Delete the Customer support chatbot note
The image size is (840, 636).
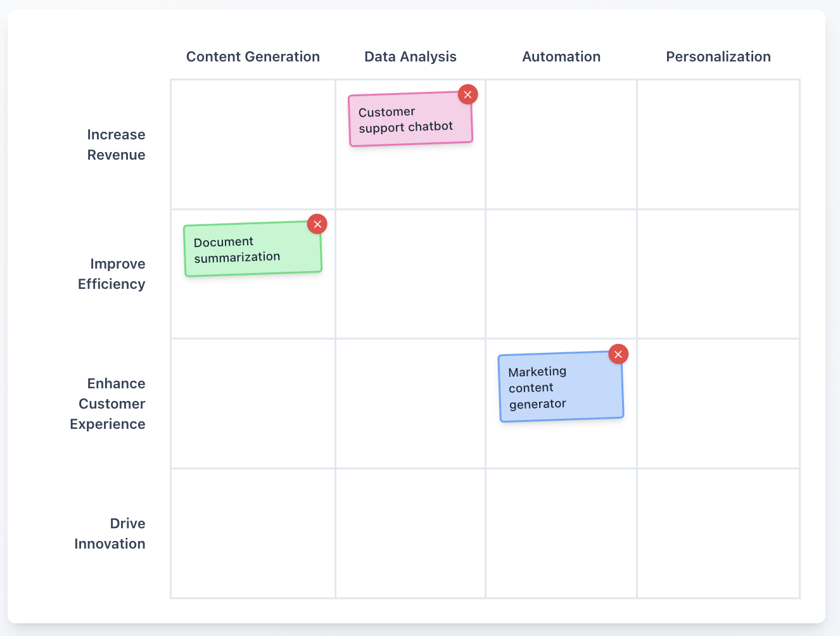pos(468,94)
